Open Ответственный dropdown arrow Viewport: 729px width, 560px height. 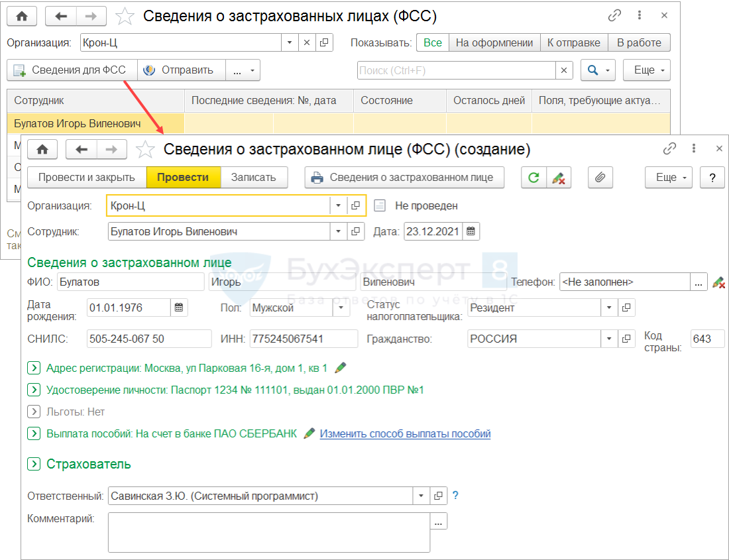(x=421, y=496)
